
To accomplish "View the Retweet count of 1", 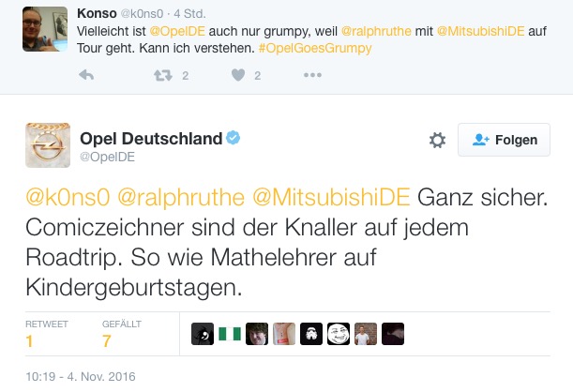I will tap(30, 341).
